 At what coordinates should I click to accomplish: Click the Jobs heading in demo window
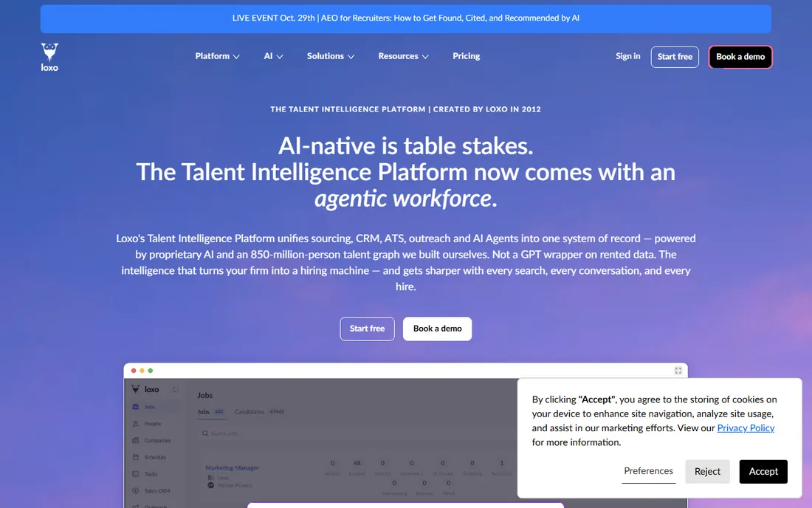click(205, 396)
